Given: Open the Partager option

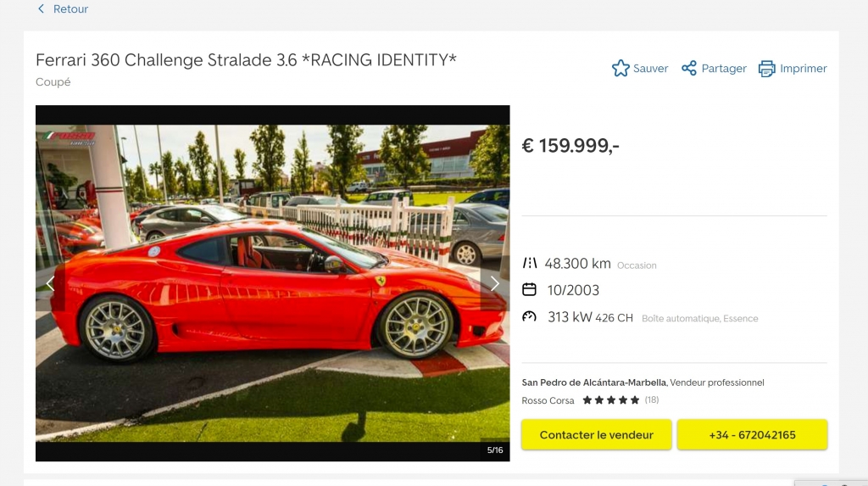Looking at the screenshot, I should [724, 68].
